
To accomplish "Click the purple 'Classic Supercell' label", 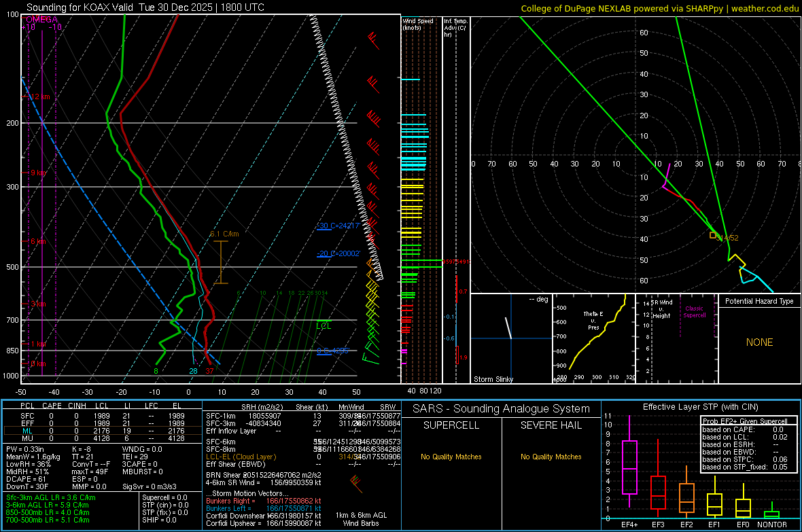I will click(x=694, y=312).
